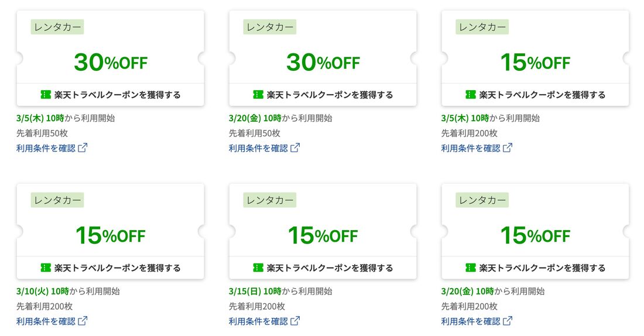Viewport: 644px width, 336px height.
Task: Click 15%OFF text on the 3/5(木) coupon
Action: coord(535,63)
